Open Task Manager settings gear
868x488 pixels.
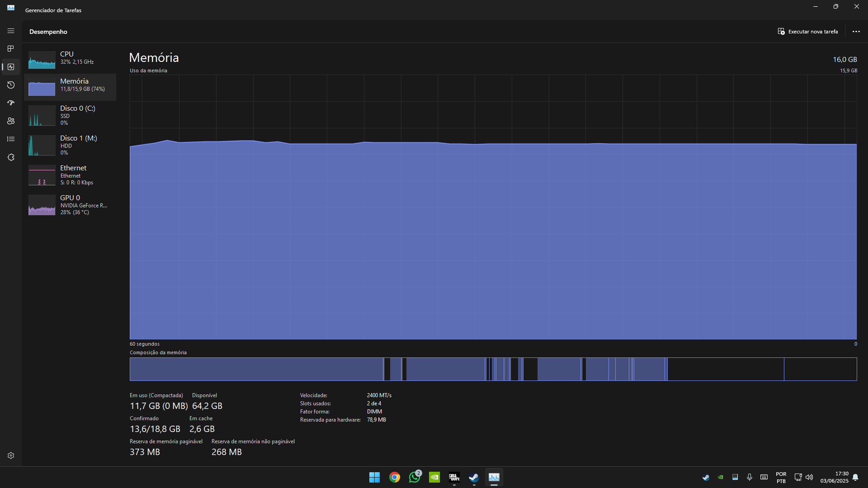(11, 455)
